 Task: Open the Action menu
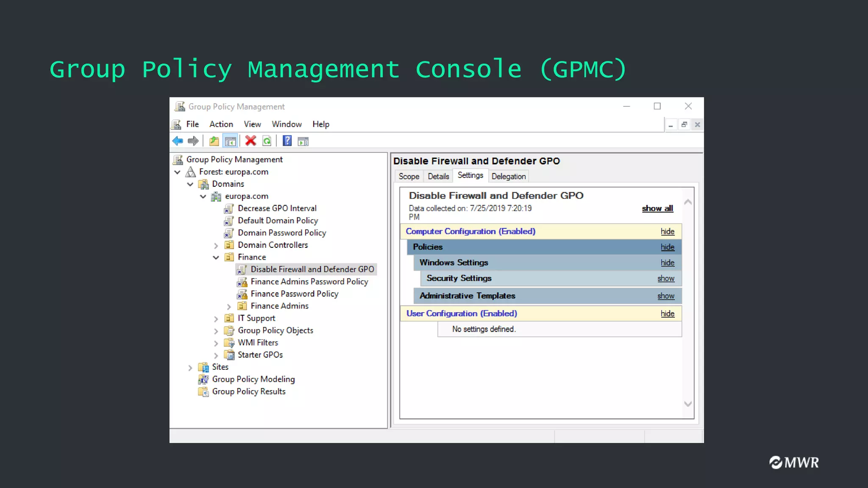221,124
